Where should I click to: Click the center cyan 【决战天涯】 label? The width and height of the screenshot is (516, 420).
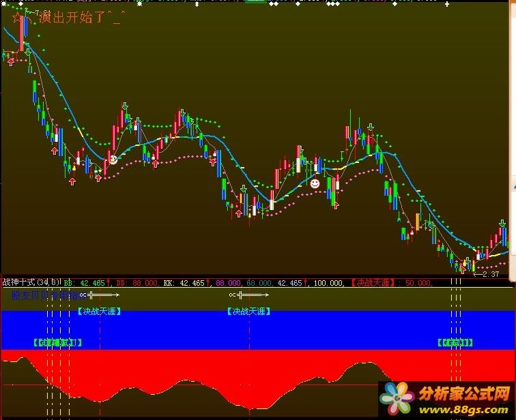click(248, 311)
